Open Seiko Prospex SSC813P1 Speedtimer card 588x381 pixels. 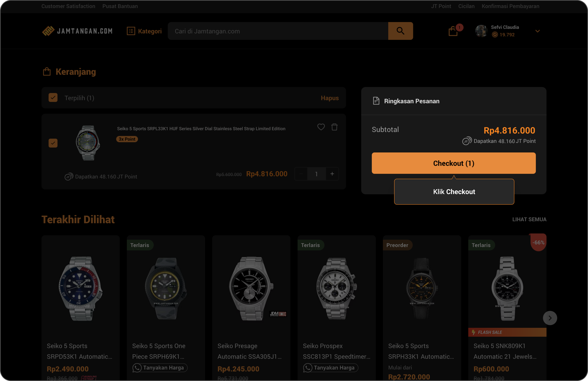point(336,308)
